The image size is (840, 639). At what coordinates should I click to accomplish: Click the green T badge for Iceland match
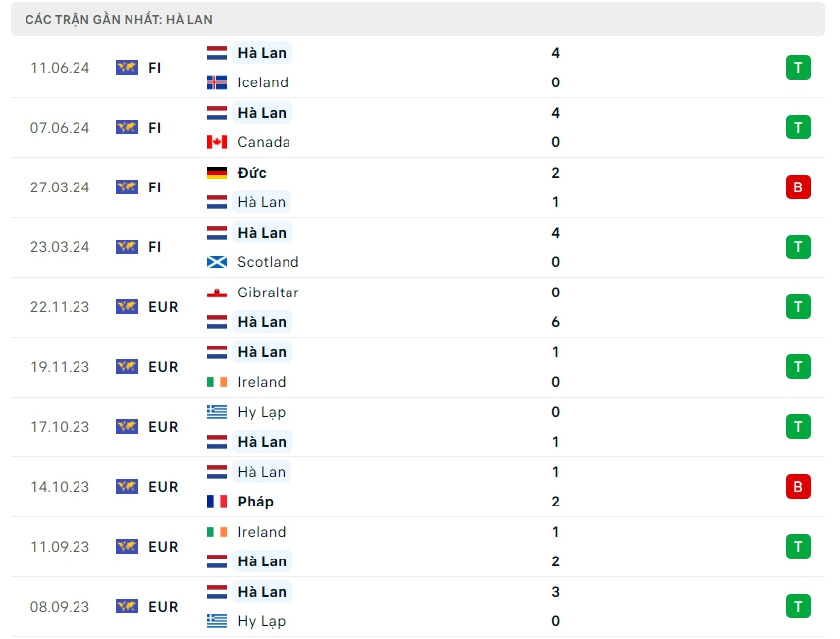click(798, 68)
